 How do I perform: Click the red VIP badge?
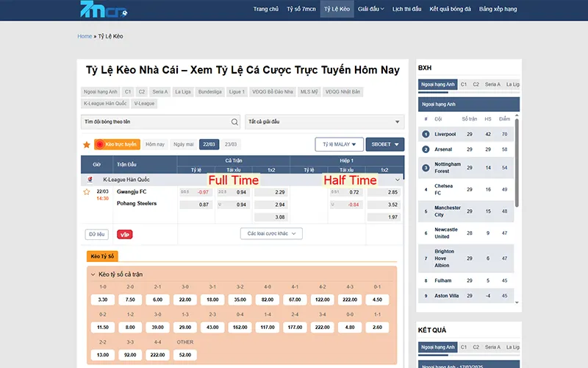(124, 234)
